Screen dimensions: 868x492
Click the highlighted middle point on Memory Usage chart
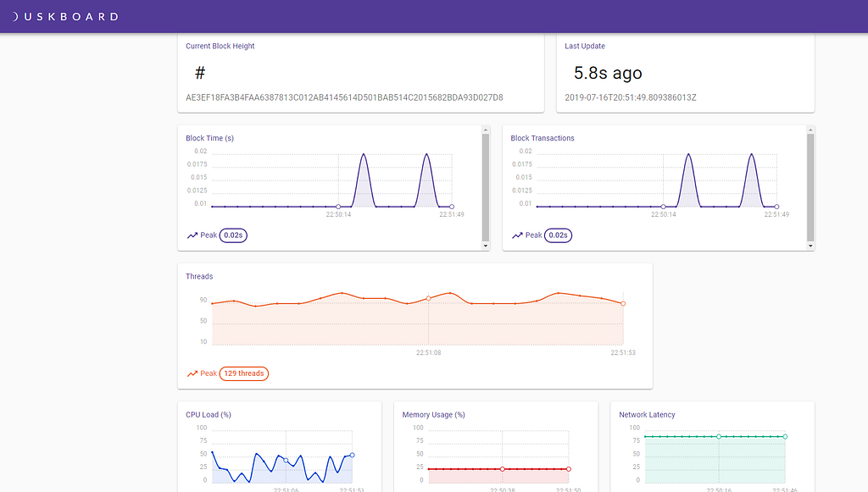point(503,469)
